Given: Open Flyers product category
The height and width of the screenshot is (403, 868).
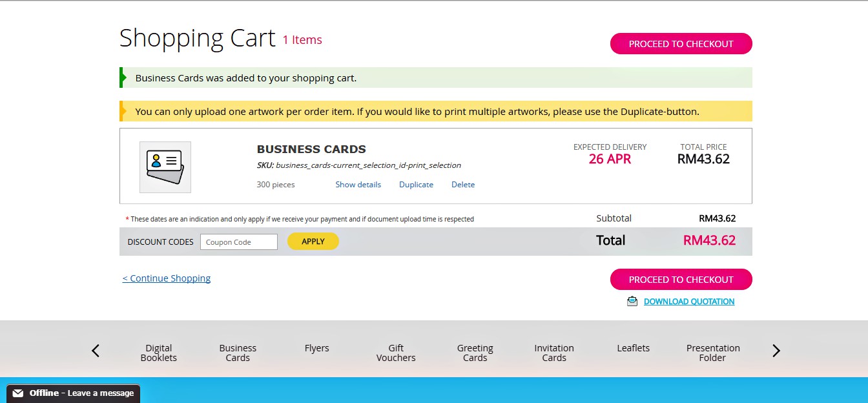Looking at the screenshot, I should (x=316, y=348).
